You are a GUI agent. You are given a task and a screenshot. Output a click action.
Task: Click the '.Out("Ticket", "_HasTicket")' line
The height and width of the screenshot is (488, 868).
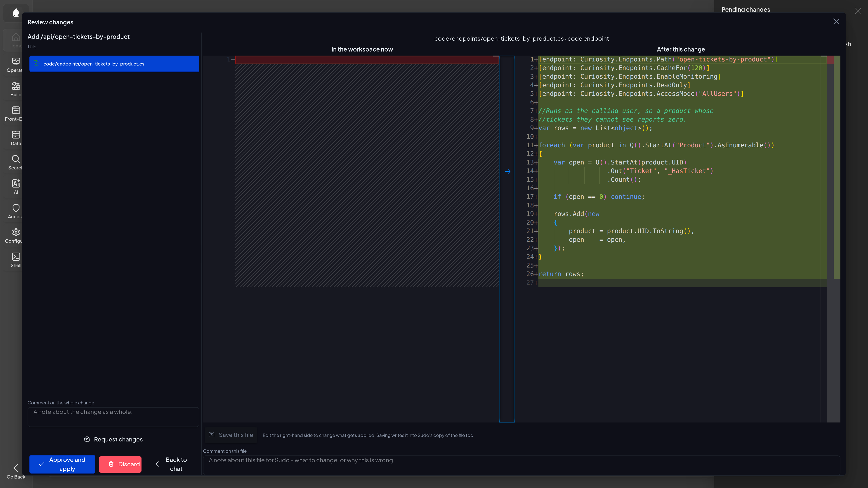coord(660,171)
